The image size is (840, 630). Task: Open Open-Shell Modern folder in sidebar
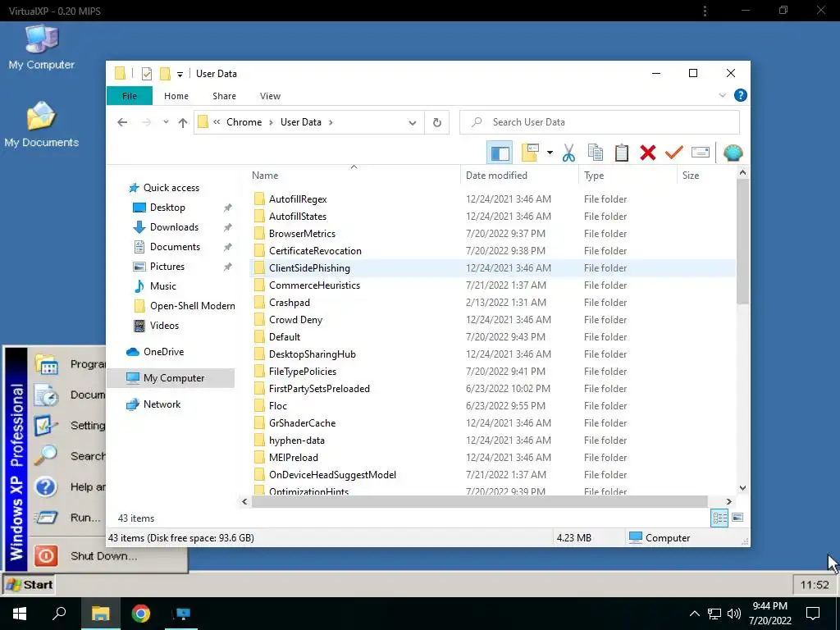point(192,306)
